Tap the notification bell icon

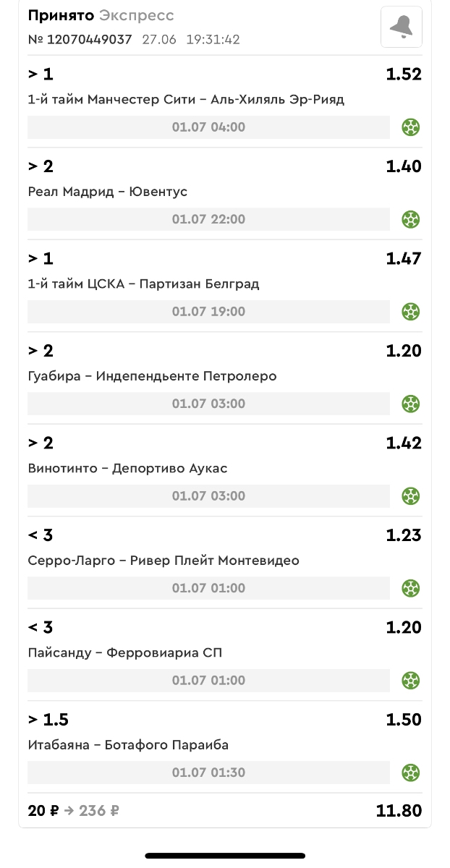[x=401, y=27]
